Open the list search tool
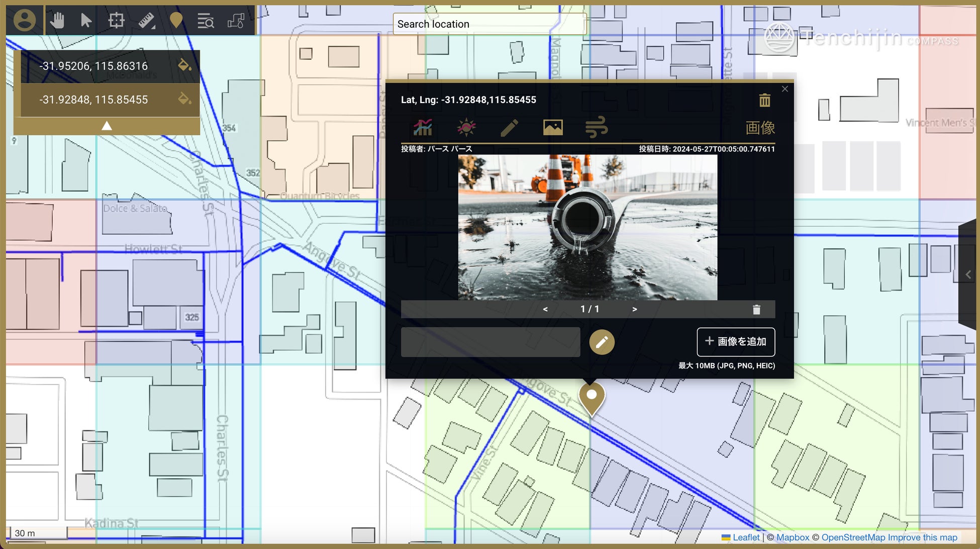The width and height of the screenshot is (980, 549). pyautogui.click(x=206, y=21)
